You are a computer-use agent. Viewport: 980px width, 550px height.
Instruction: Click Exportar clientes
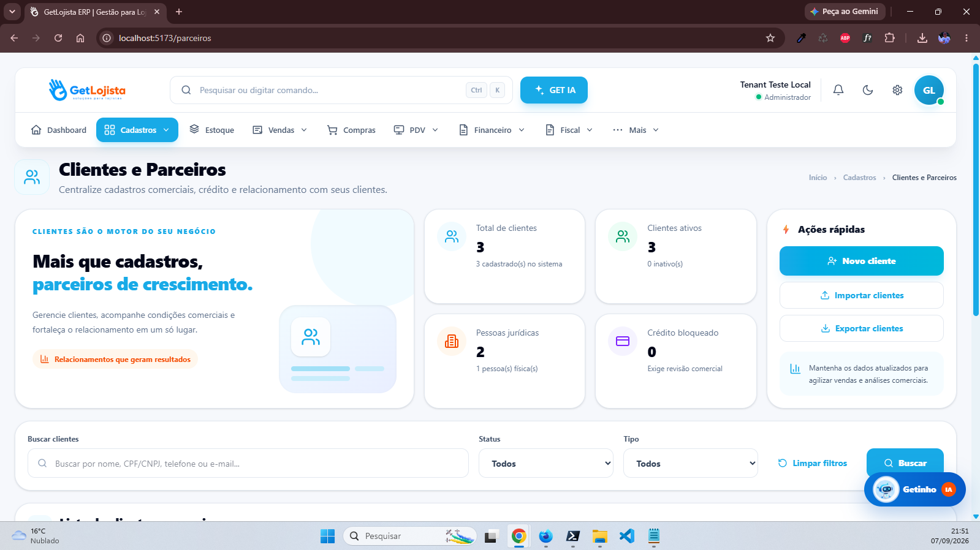(862, 328)
